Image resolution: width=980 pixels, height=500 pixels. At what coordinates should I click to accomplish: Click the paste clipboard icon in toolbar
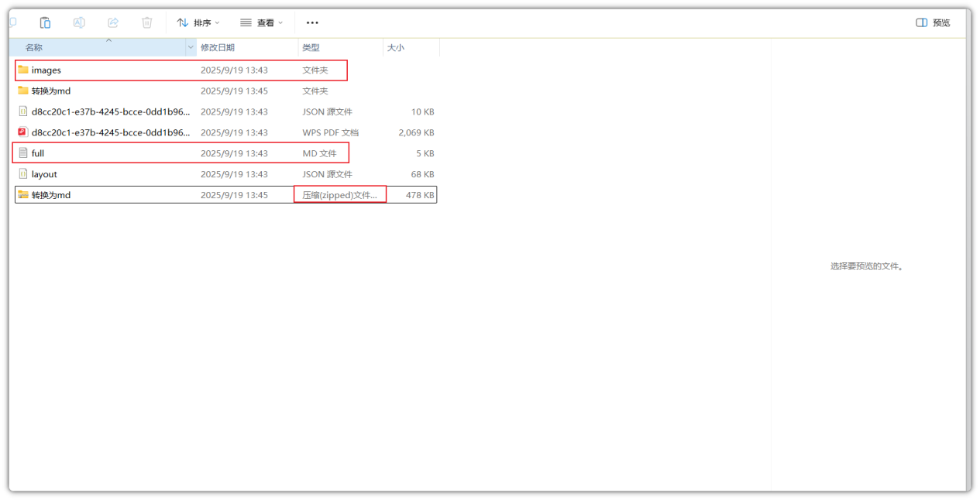coord(45,22)
